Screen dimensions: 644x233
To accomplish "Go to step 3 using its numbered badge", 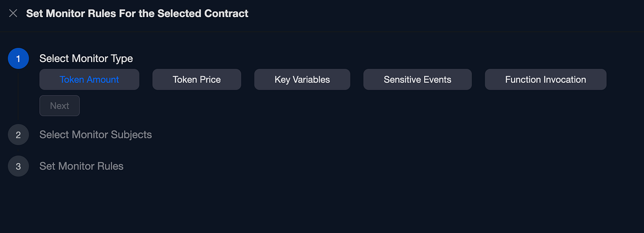I will click(x=18, y=166).
